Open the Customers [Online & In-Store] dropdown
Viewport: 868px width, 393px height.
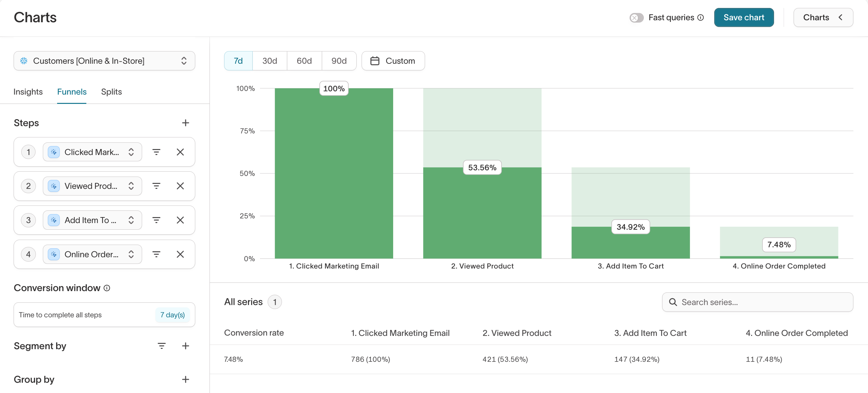104,61
